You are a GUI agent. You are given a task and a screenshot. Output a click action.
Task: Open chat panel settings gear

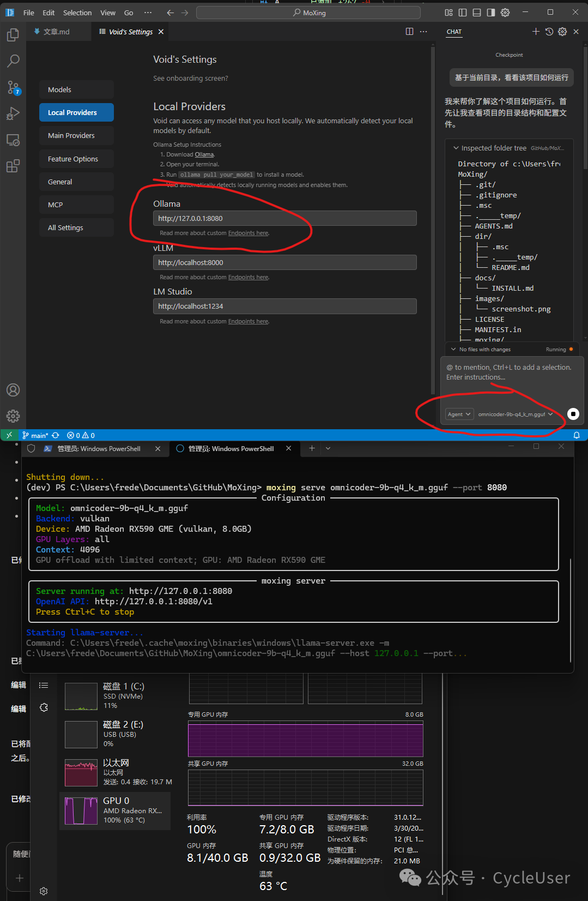[x=562, y=32]
